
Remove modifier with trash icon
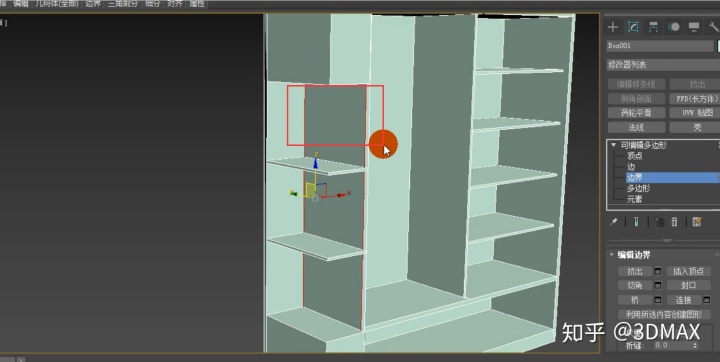point(674,222)
